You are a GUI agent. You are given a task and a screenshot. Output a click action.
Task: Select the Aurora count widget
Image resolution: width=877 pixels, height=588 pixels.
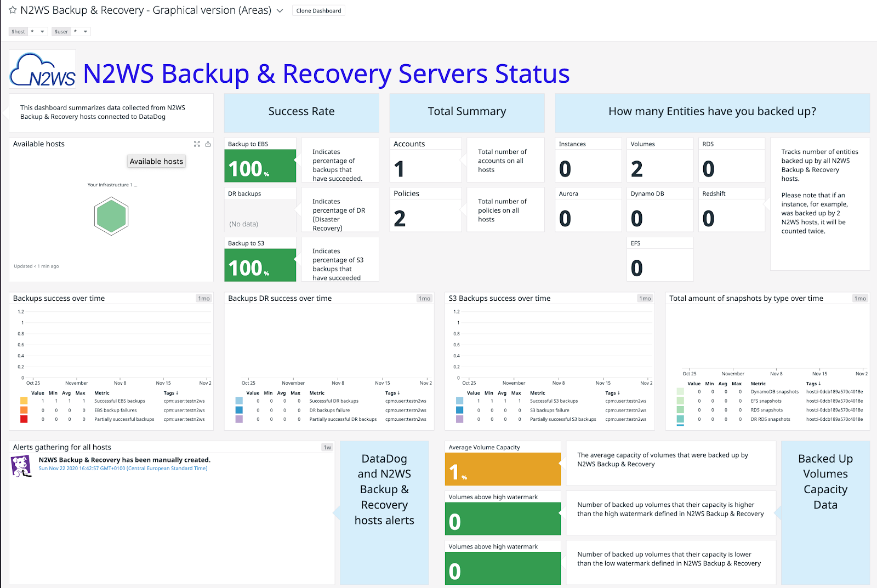589,210
